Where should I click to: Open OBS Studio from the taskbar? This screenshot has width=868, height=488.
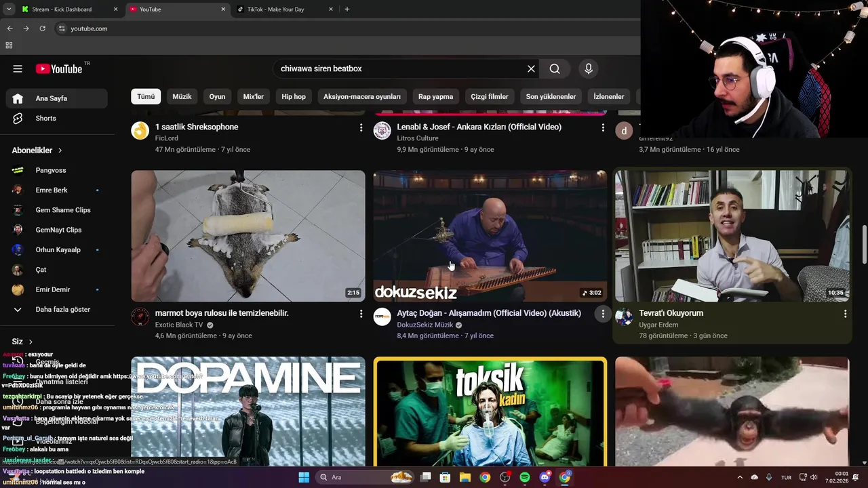tap(505, 477)
